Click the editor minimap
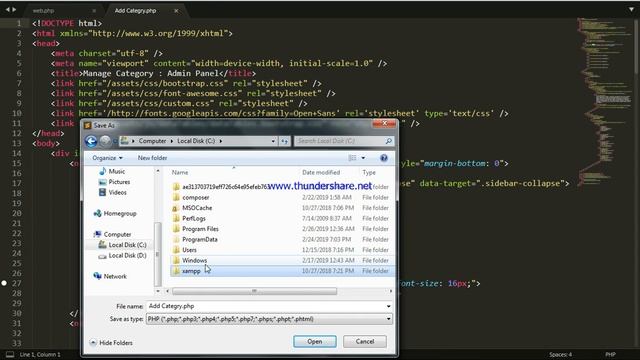This screenshot has height=360, width=640. coord(606,102)
